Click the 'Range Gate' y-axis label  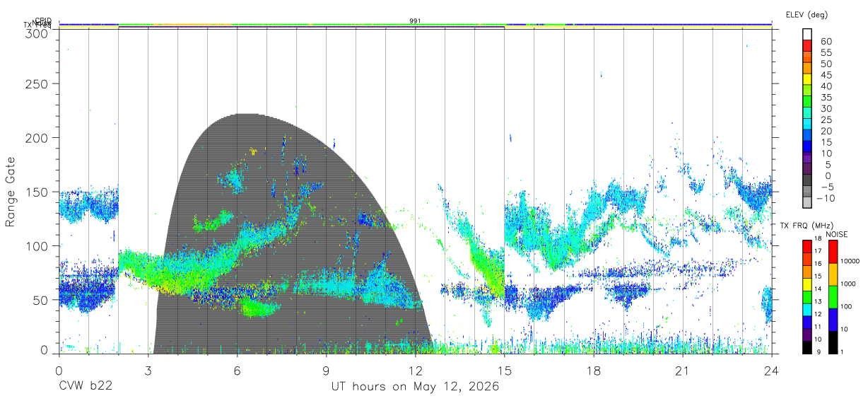[x=11, y=192]
